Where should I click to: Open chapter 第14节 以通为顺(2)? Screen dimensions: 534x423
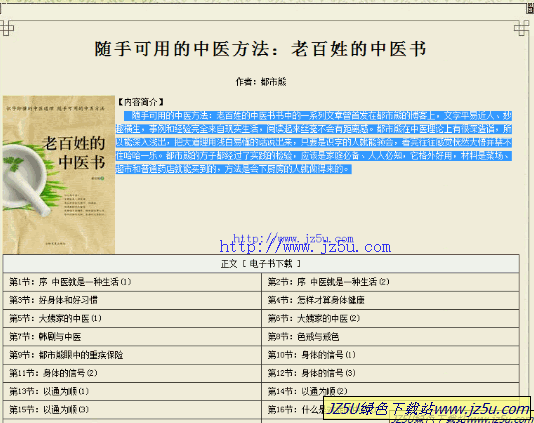(308, 391)
